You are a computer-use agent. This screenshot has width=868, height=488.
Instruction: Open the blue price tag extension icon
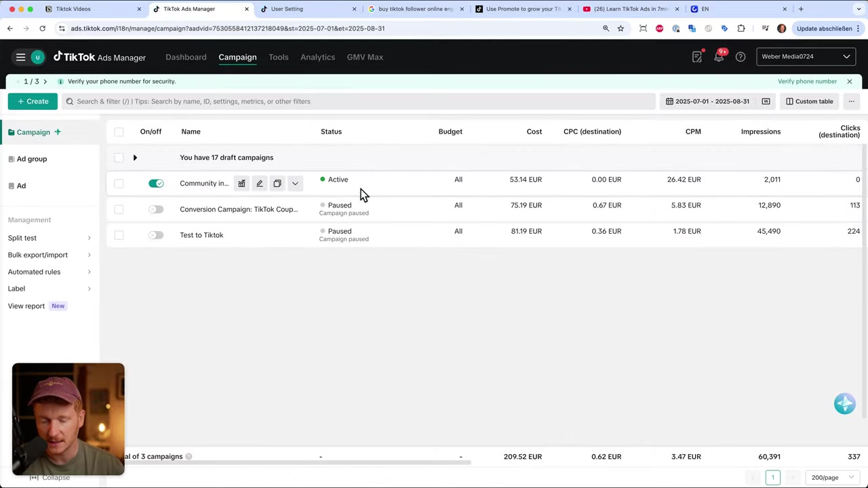click(724, 28)
